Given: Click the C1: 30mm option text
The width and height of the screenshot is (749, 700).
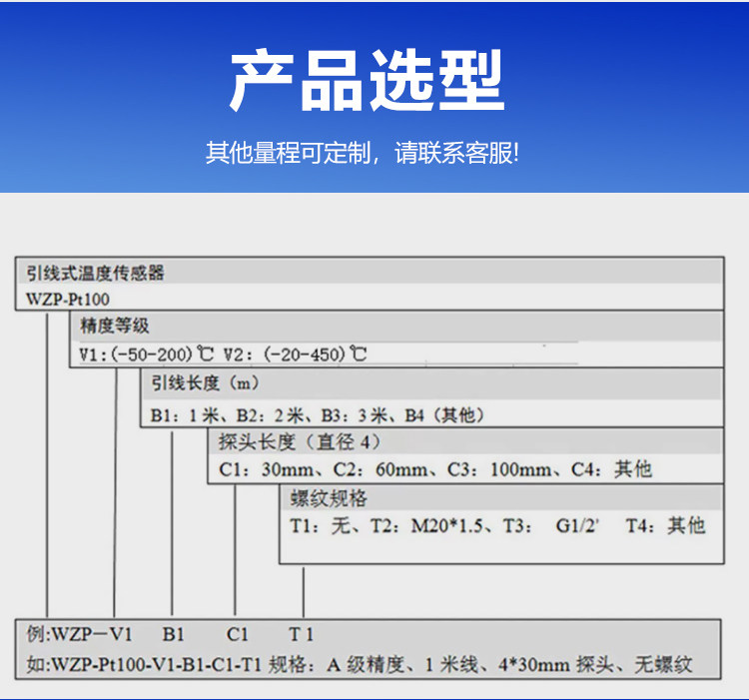Looking at the screenshot, I should point(266,470).
